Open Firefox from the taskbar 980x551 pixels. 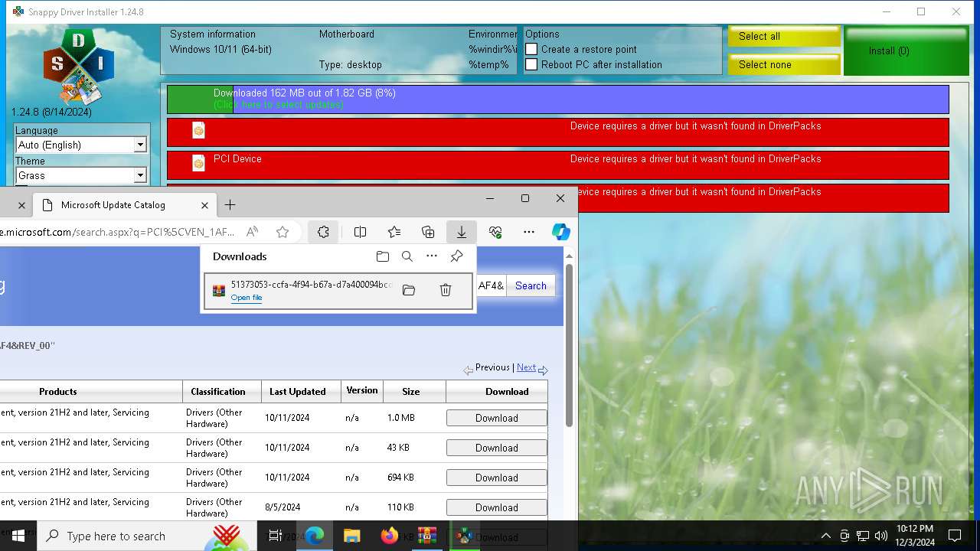[x=389, y=536]
